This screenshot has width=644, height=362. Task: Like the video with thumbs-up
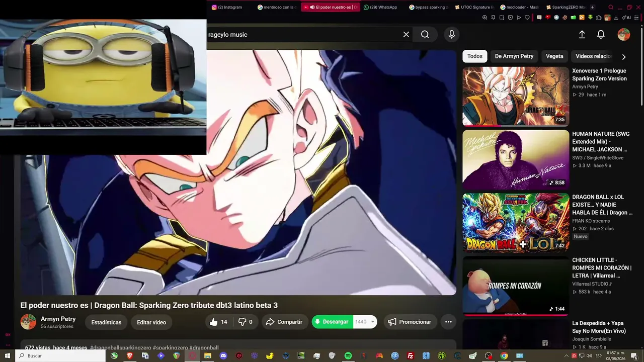tap(218, 322)
